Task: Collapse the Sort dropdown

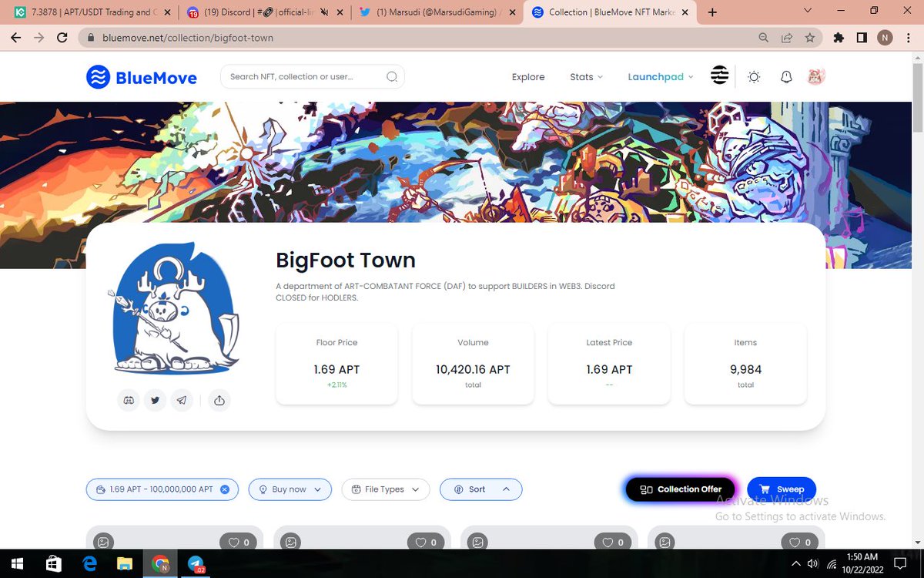Action: (480, 489)
